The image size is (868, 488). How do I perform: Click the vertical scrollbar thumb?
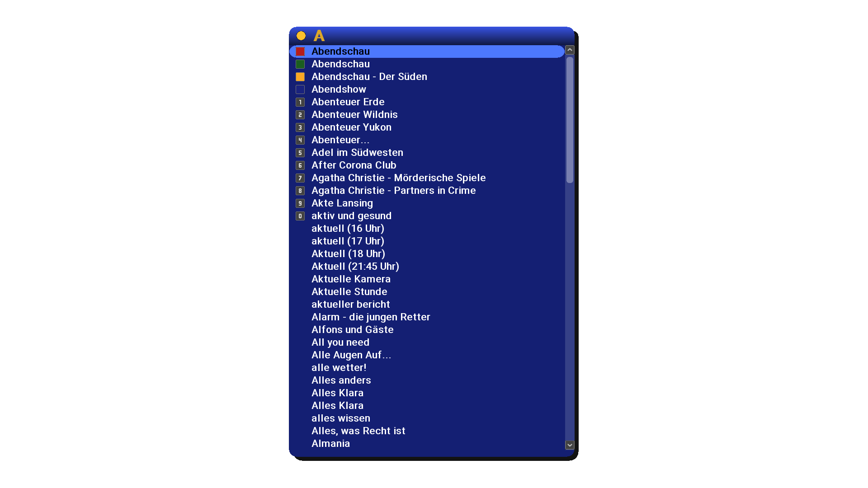tap(570, 120)
